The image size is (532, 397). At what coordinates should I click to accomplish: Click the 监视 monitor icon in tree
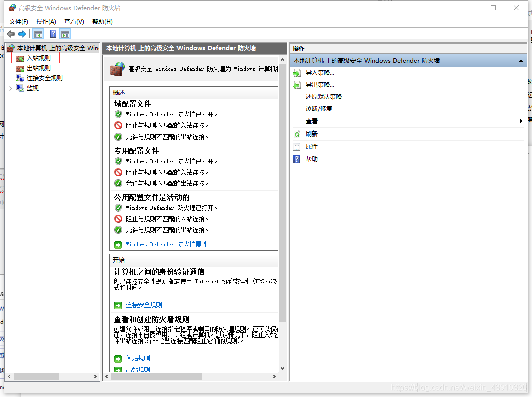[20, 88]
